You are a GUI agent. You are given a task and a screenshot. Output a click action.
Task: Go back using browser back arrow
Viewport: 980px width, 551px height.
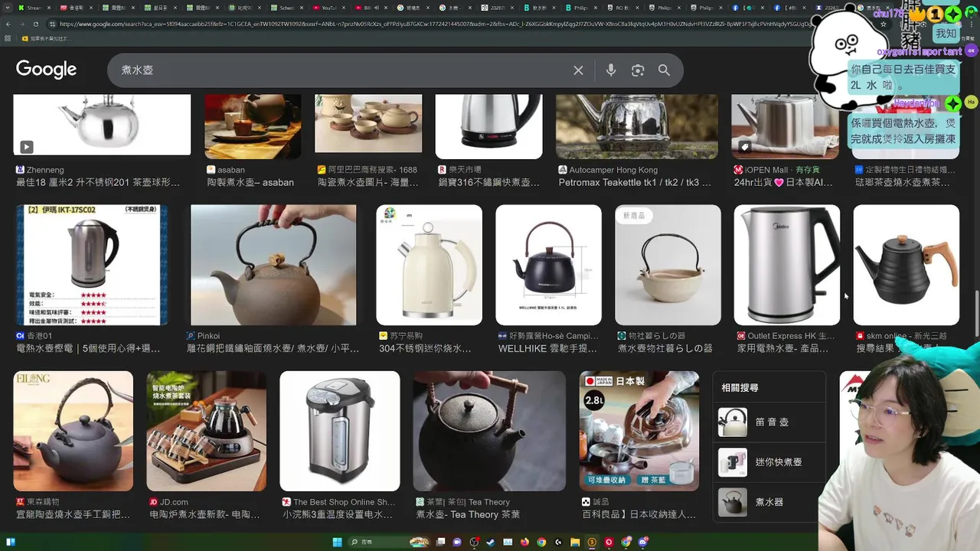(x=8, y=24)
